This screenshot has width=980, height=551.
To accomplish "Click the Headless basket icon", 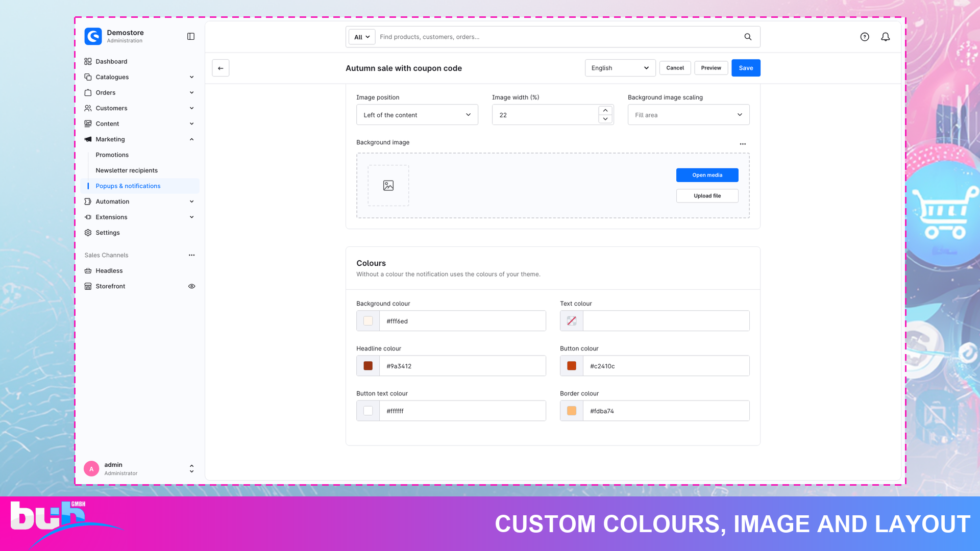I will [x=88, y=271].
